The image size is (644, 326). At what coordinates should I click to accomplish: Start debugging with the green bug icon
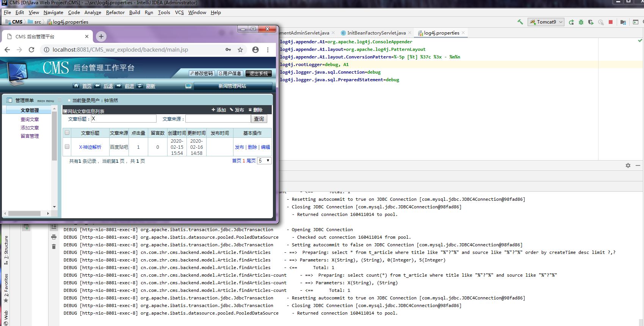coord(581,22)
